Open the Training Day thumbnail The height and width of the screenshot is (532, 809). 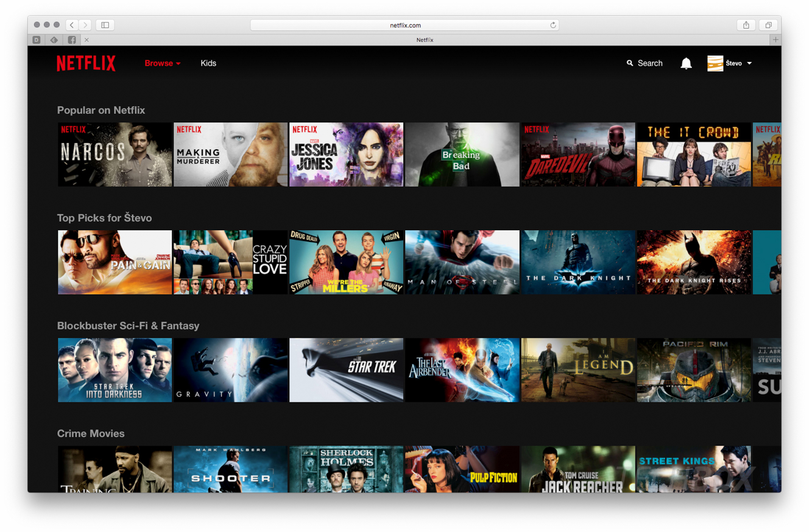(x=115, y=469)
